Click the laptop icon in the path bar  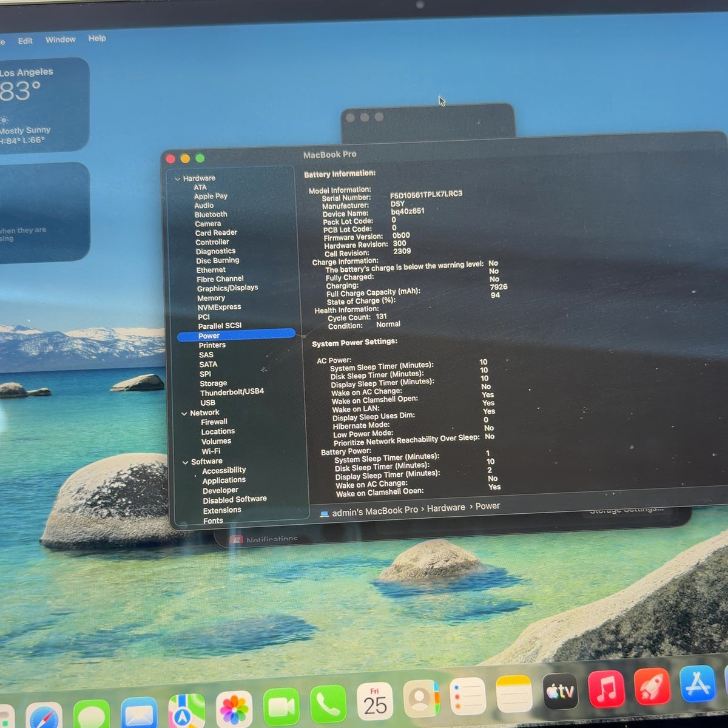325,514
